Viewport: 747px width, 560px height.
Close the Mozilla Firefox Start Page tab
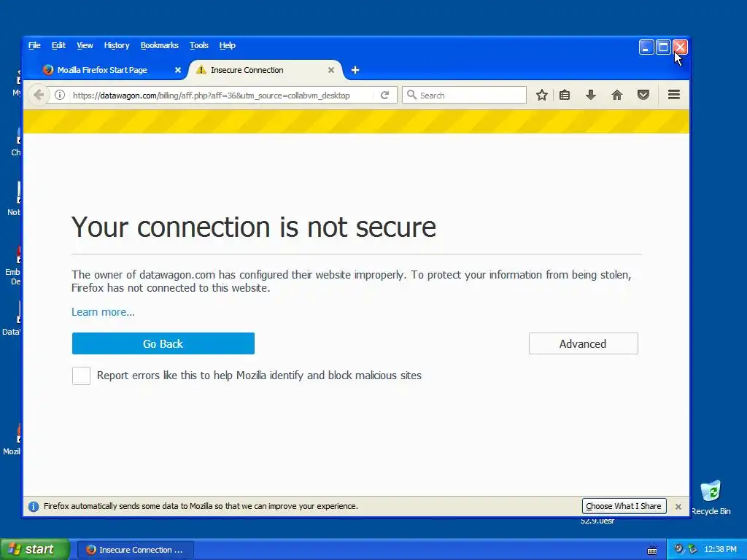point(178,70)
